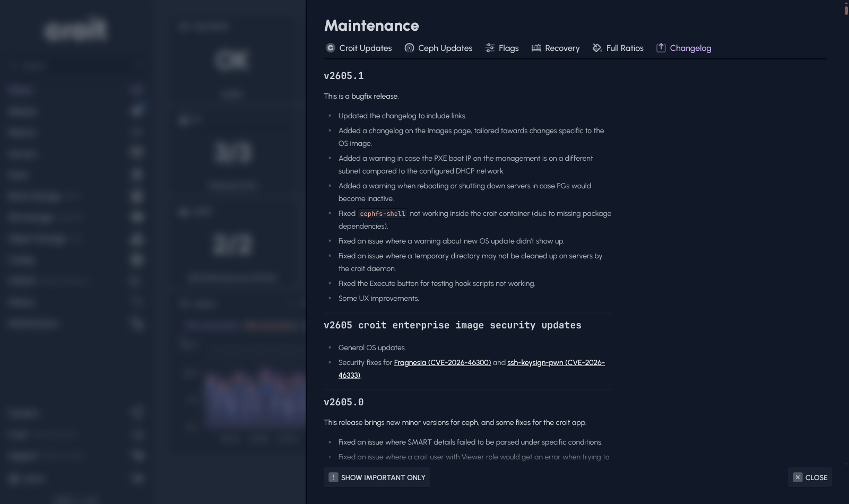Click the Maintenance panel title
849x504 pixels.
(x=371, y=25)
